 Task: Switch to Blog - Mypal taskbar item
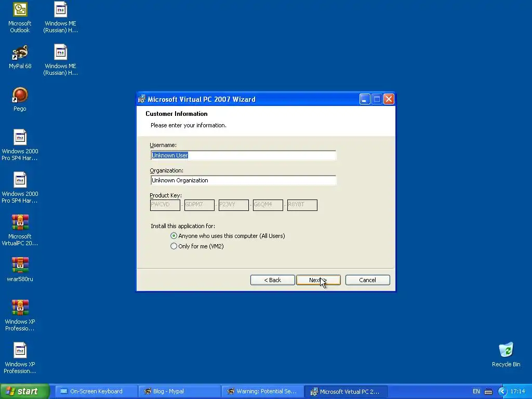pyautogui.click(x=179, y=392)
